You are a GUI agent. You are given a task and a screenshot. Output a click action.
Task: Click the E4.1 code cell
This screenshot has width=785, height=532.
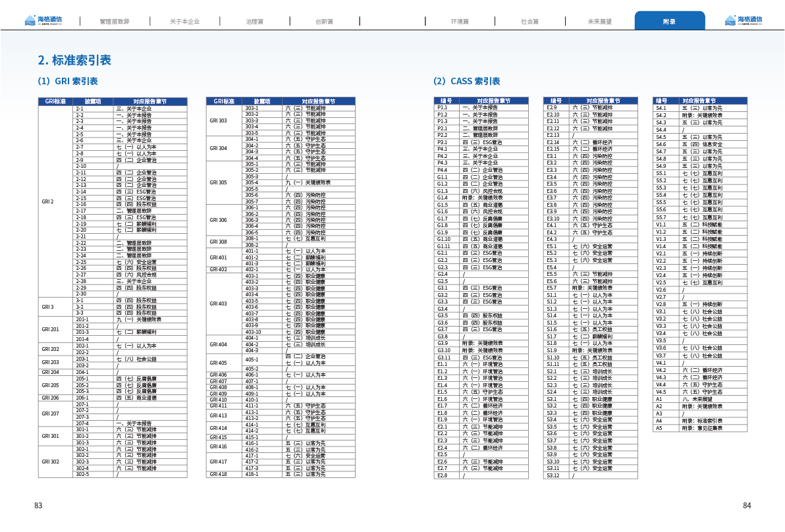coord(552,225)
